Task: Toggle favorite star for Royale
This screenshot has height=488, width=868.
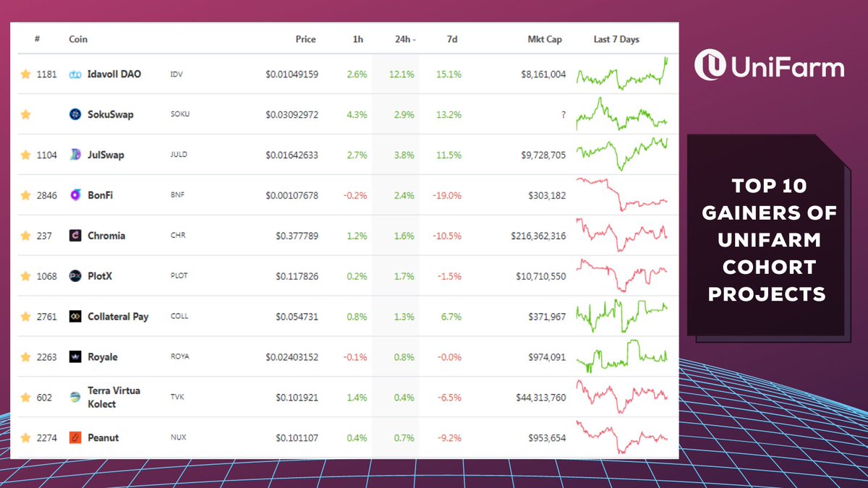Action: [26, 357]
